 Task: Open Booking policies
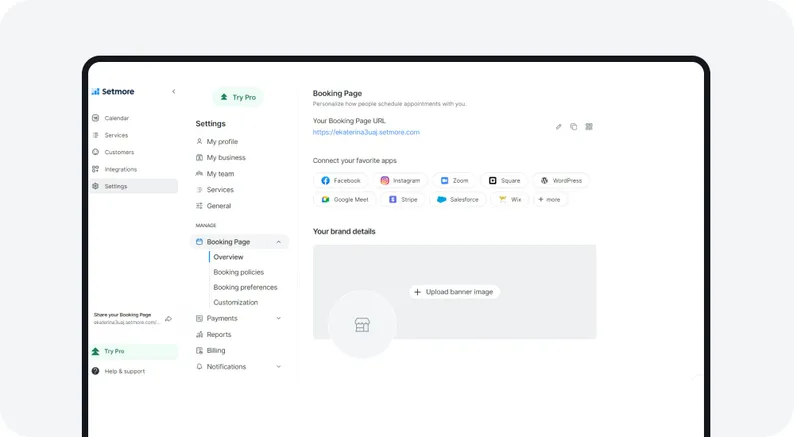pos(239,272)
